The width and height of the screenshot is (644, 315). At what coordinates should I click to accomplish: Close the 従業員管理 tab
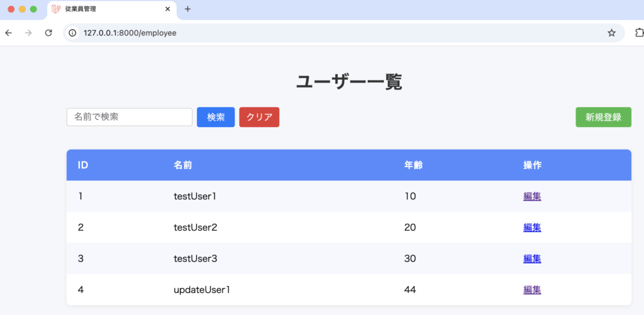tap(167, 9)
